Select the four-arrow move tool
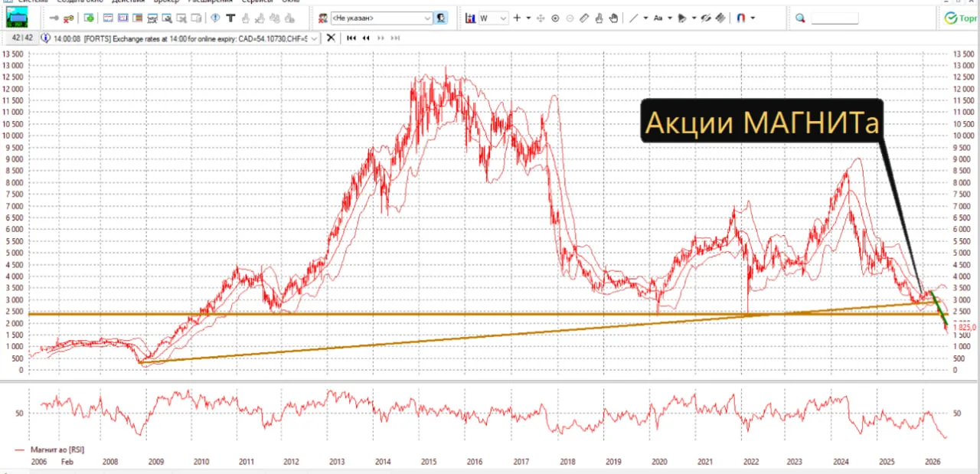The height and width of the screenshot is (474, 980). point(541,18)
